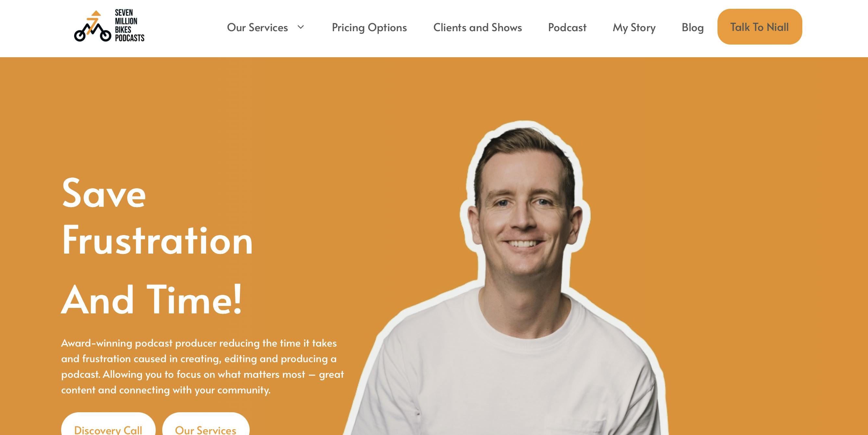Click the white Our Services hero button
868x435 pixels.
pyautogui.click(x=205, y=424)
